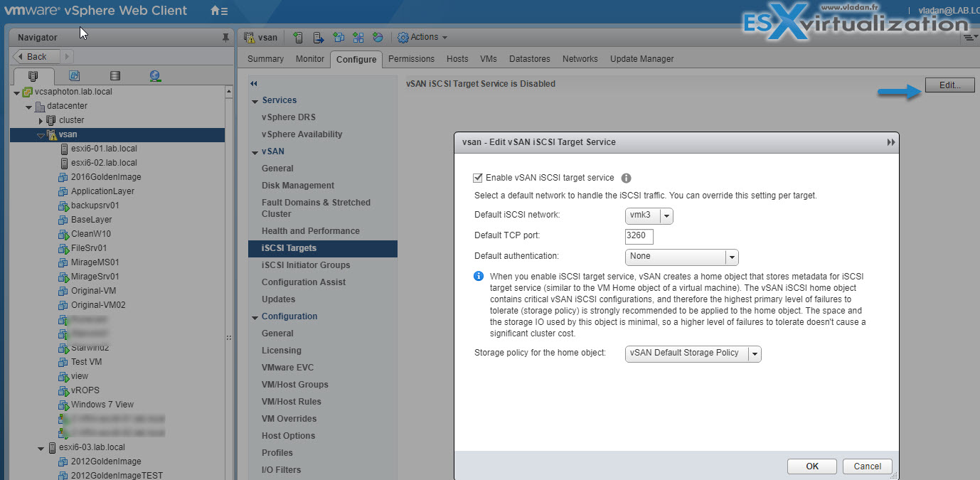This screenshot has height=480, width=980.
Task: Click the VM icon for Windows 7 View
Action: click(x=63, y=405)
